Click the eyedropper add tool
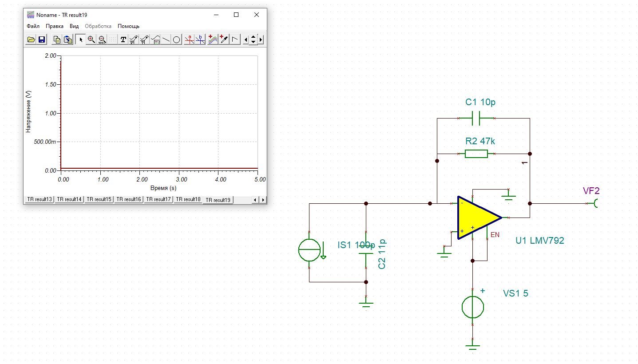 point(224,40)
